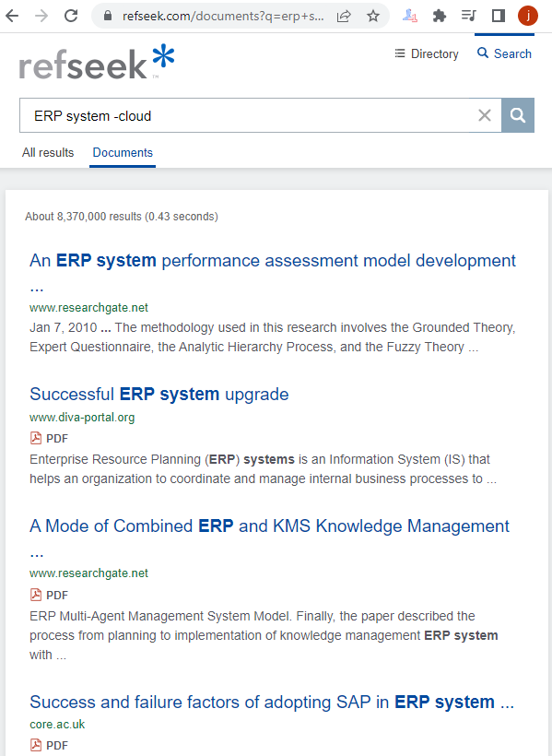Click the core.ac.uk URL text
The width and height of the screenshot is (552, 756).
point(57,724)
